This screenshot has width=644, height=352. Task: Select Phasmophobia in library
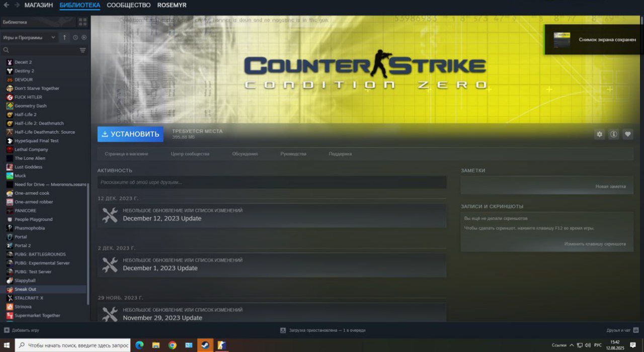44,228
